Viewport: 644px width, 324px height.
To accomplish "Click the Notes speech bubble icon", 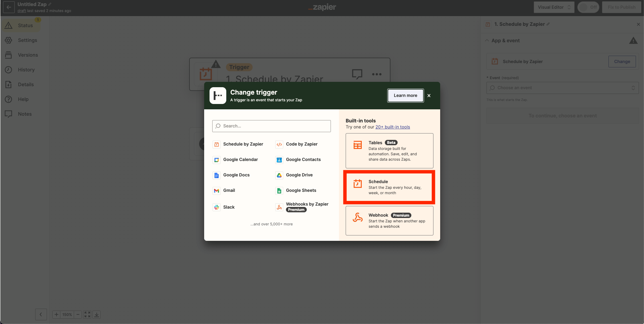I will (9, 114).
